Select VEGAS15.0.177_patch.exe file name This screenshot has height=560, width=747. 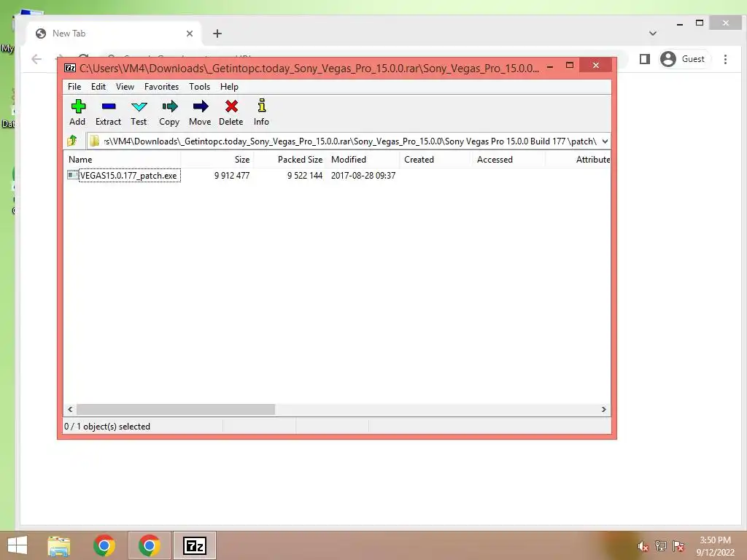click(128, 175)
